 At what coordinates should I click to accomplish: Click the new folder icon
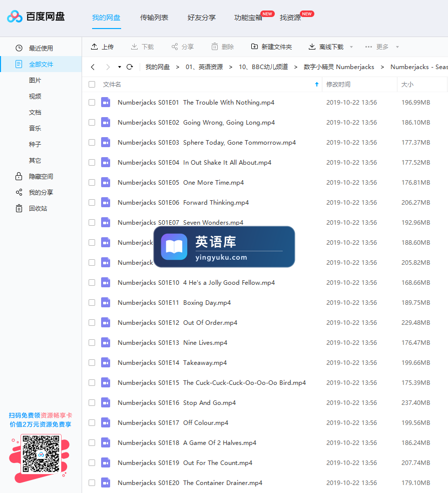coord(254,47)
